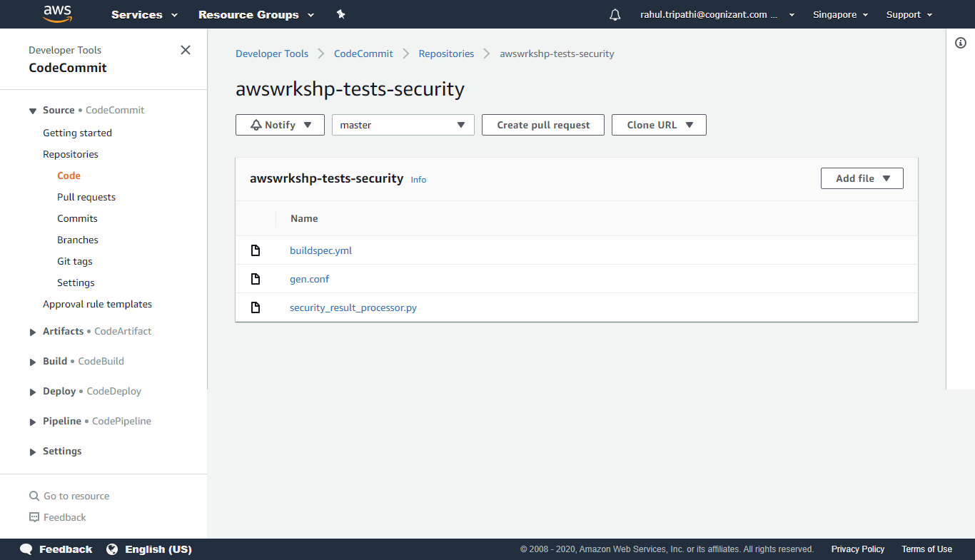Expand the Deploy CodeDeploy section
The width and height of the screenshot is (975, 560).
pyautogui.click(x=33, y=392)
